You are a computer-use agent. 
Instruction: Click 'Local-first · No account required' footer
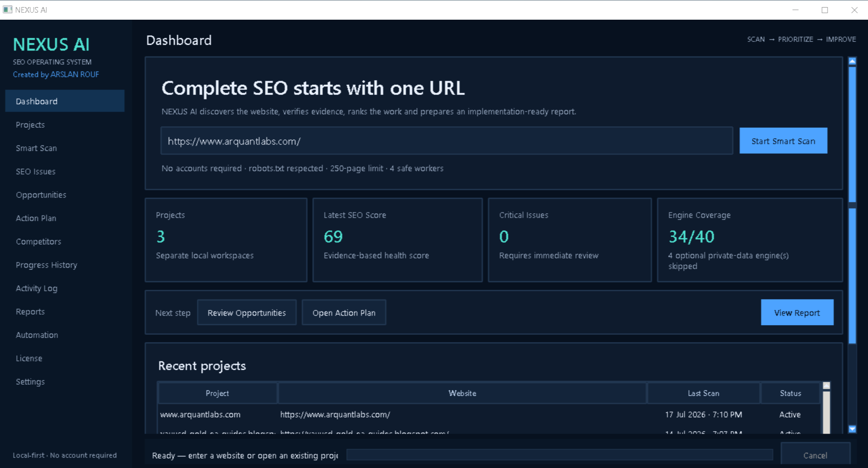pyautogui.click(x=65, y=455)
